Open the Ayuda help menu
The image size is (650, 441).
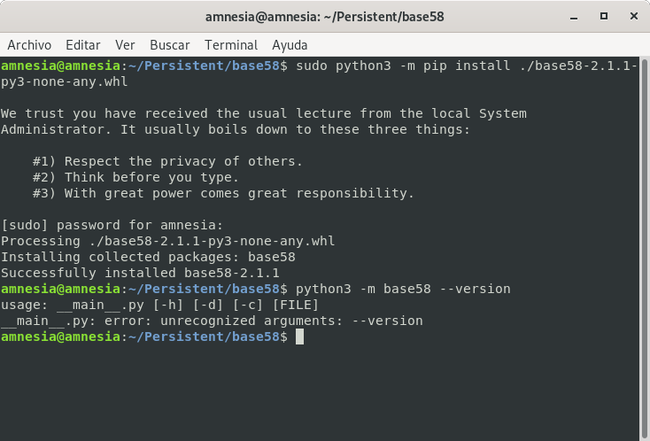click(x=291, y=45)
